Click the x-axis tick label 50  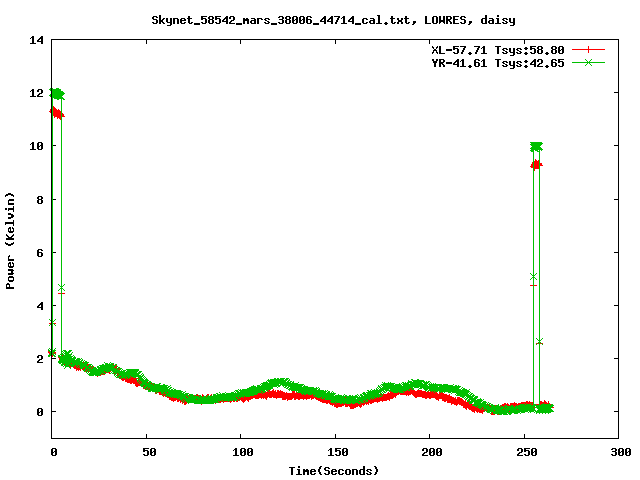click(x=149, y=452)
